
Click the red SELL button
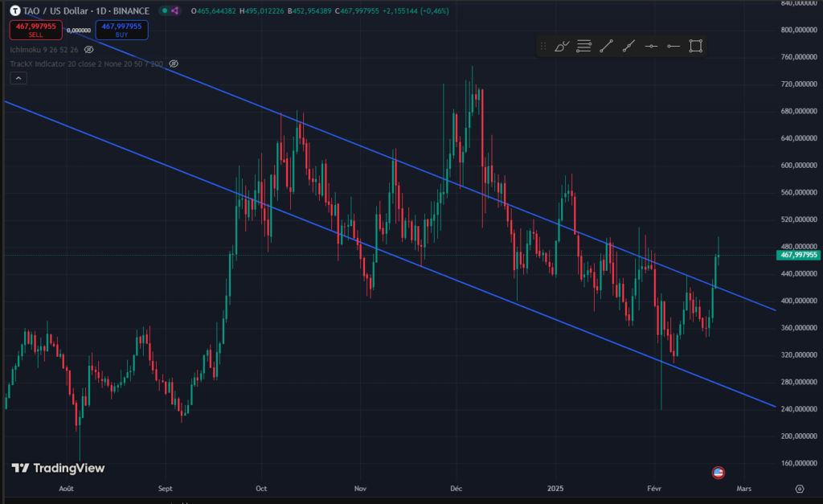click(35, 30)
